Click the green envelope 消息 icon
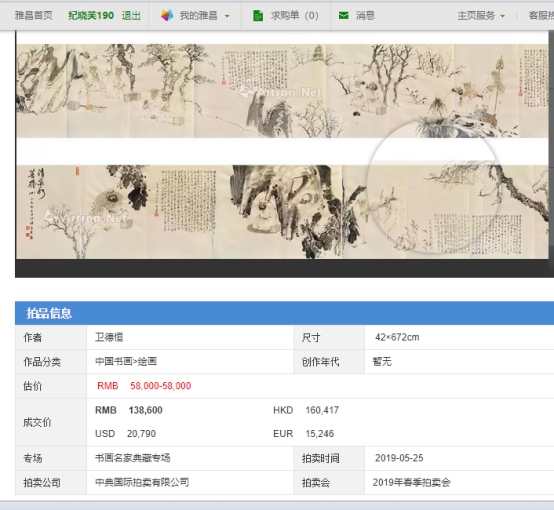The image size is (554, 510). 343,16
